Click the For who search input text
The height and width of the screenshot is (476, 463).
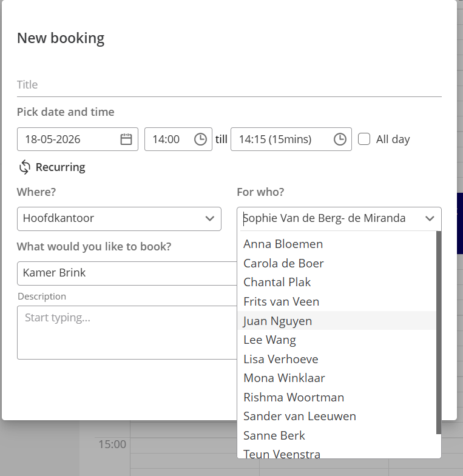[x=325, y=218]
